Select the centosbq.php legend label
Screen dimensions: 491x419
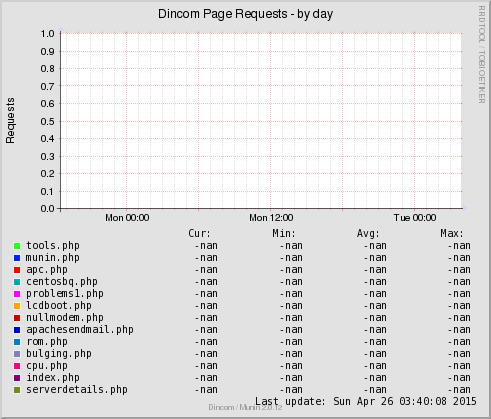[x=62, y=282]
